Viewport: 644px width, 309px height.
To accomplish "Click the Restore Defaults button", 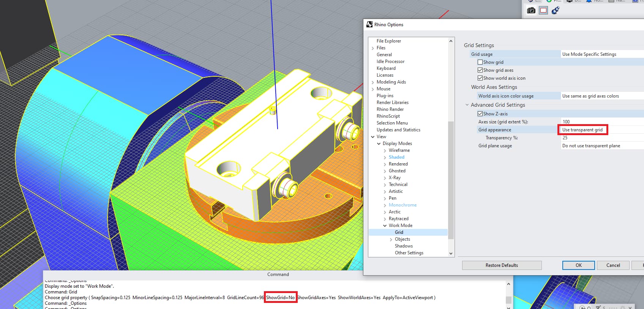I will click(502, 265).
